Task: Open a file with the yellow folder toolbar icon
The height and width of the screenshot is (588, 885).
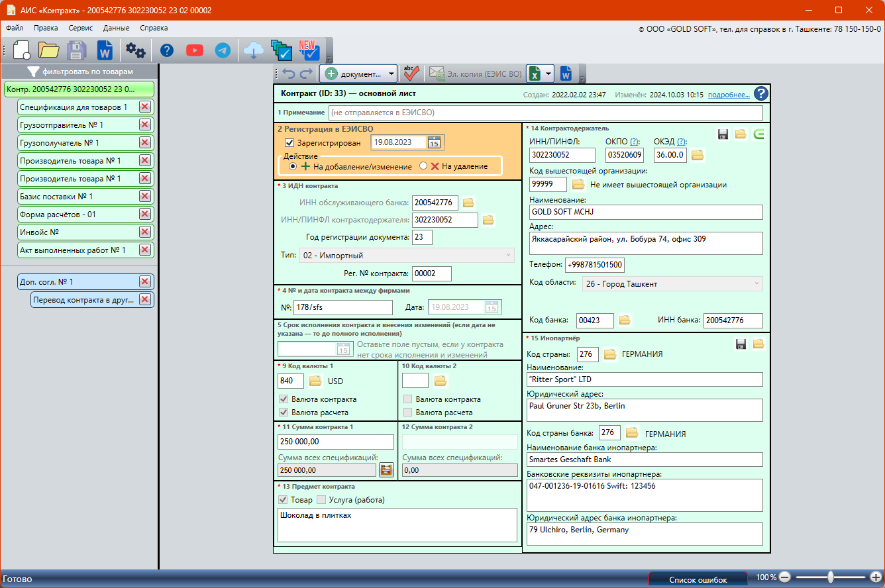Action: point(49,50)
